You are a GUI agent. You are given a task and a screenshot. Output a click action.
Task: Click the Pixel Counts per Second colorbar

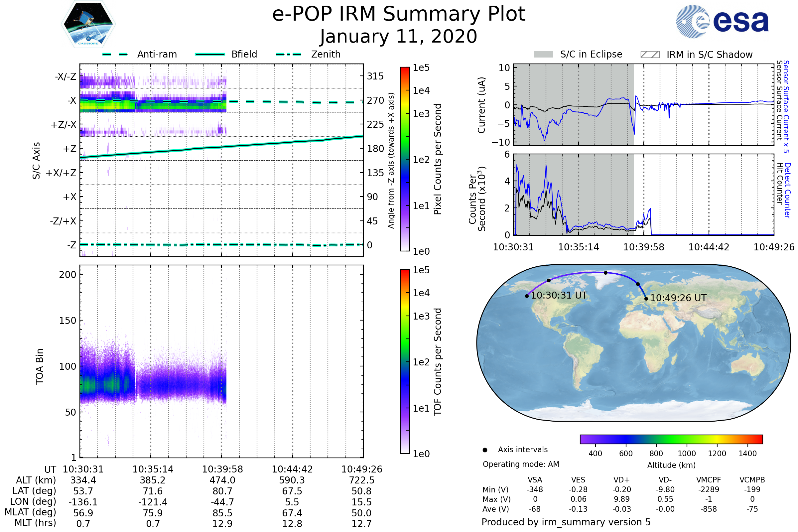tap(405, 159)
